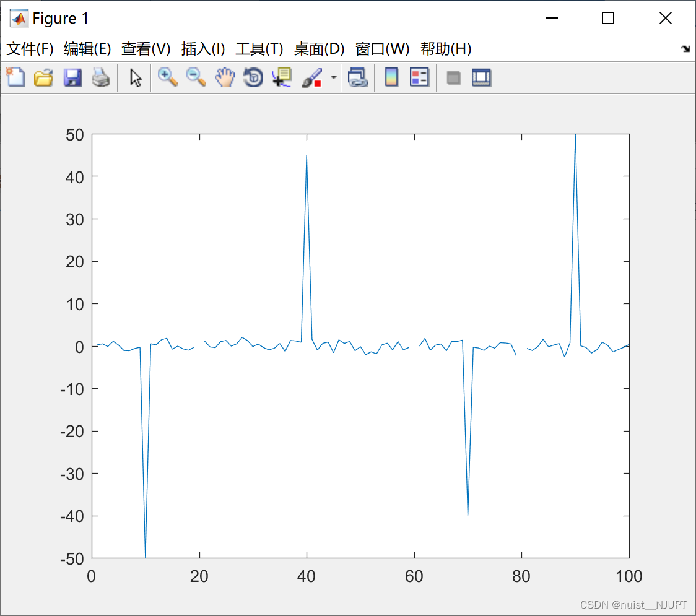Click the Hide Plot Tools icon
696x616 pixels.
[453, 78]
